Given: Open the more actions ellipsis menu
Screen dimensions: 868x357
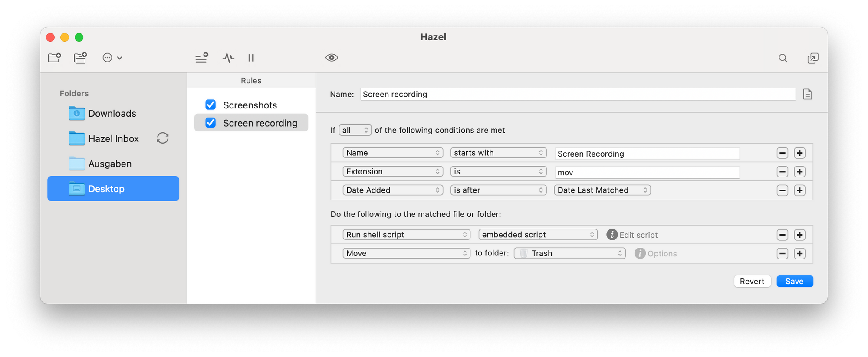Looking at the screenshot, I should click(x=112, y=58).
